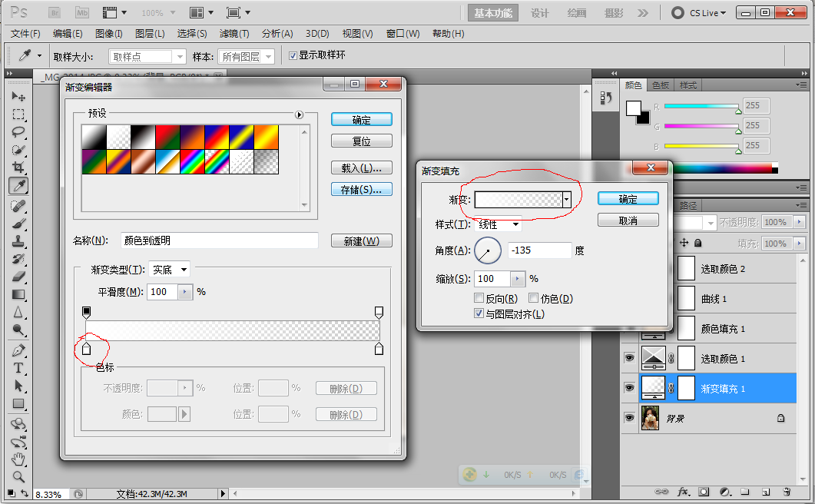Select the Spot Healing Brush tool
Image resolution: width=815 pixels, height=504 pixels.
[18, 206]
